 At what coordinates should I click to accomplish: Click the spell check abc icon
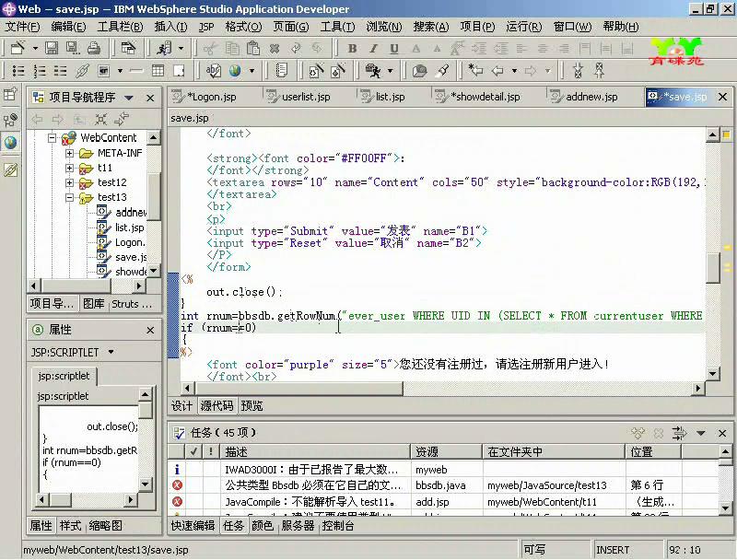coord(214,71)
